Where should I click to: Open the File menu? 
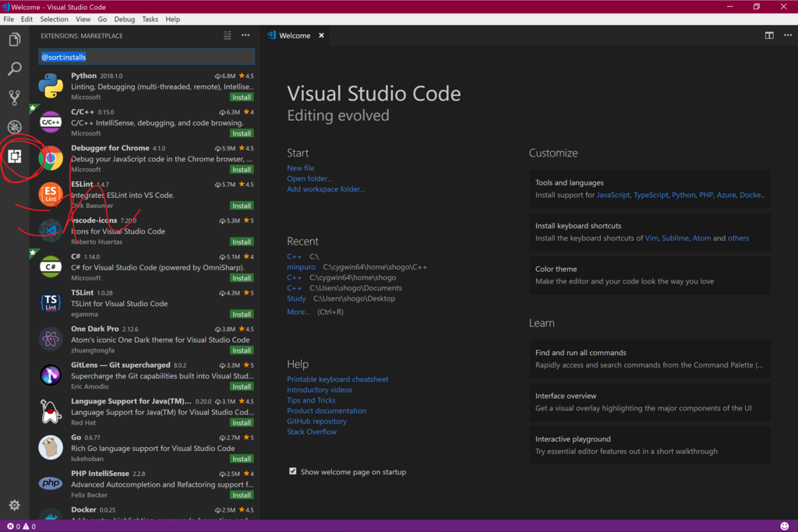pos(9,19)
